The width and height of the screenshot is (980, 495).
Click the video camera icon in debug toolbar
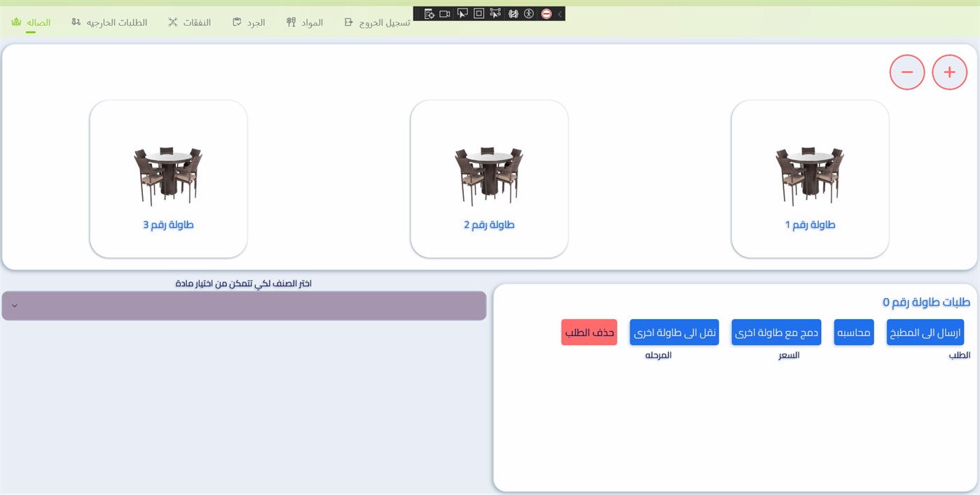coord(445,13)
